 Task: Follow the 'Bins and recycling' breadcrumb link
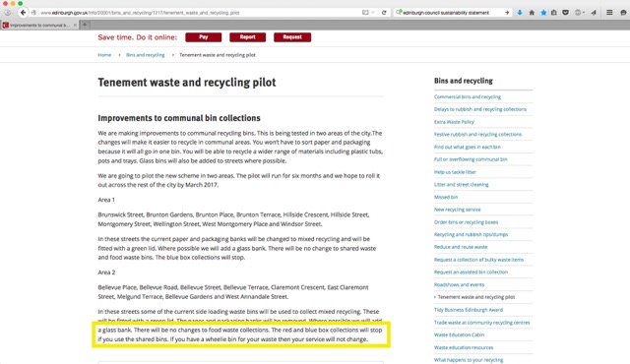click(145, 55)
